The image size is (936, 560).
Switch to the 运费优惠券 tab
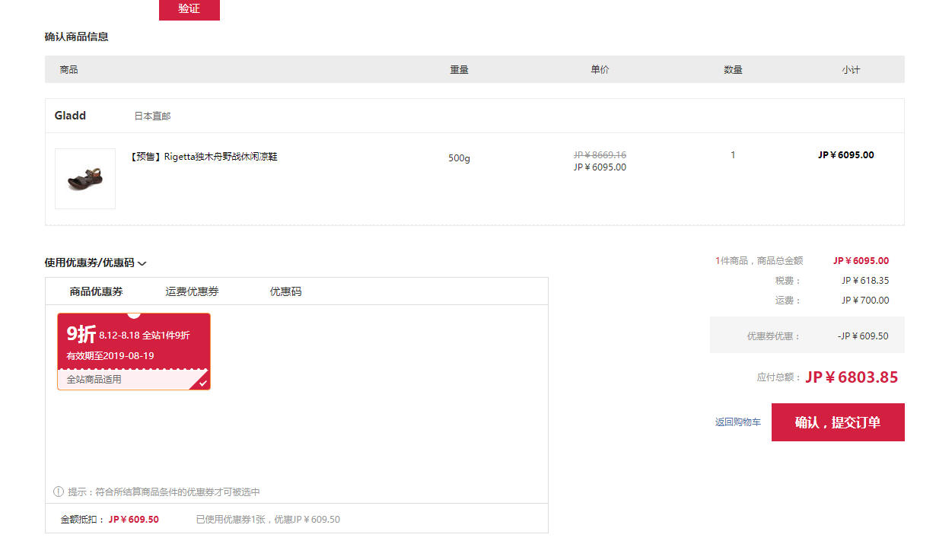[x=193, y=291]
